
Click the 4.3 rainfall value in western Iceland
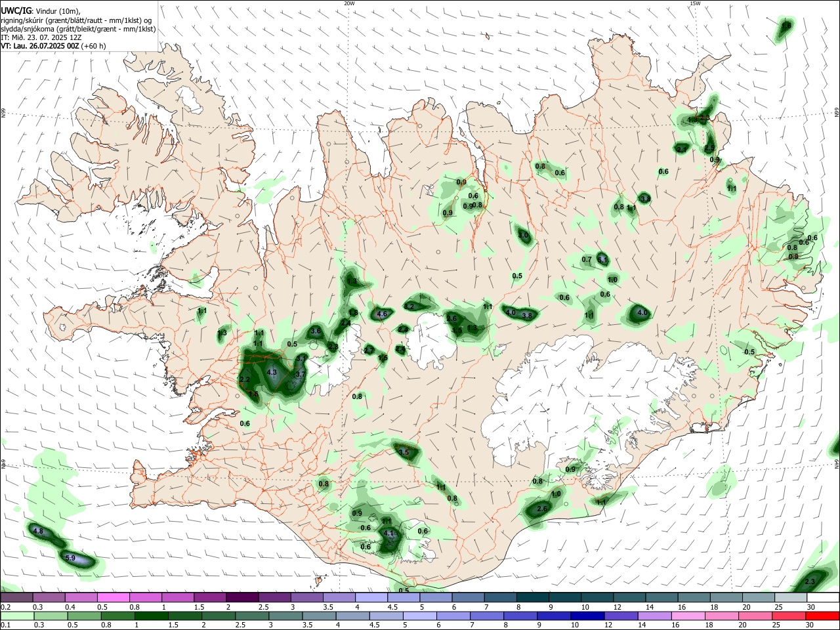(x=272, y=373)
